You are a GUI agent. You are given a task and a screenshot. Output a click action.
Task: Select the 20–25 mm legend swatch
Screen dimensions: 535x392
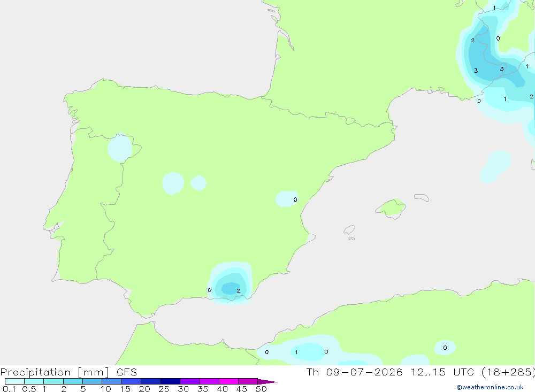point(151,381)
